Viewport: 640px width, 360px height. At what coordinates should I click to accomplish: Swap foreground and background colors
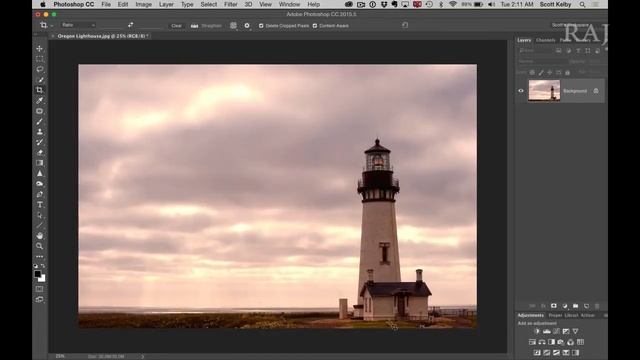[43, 266]
